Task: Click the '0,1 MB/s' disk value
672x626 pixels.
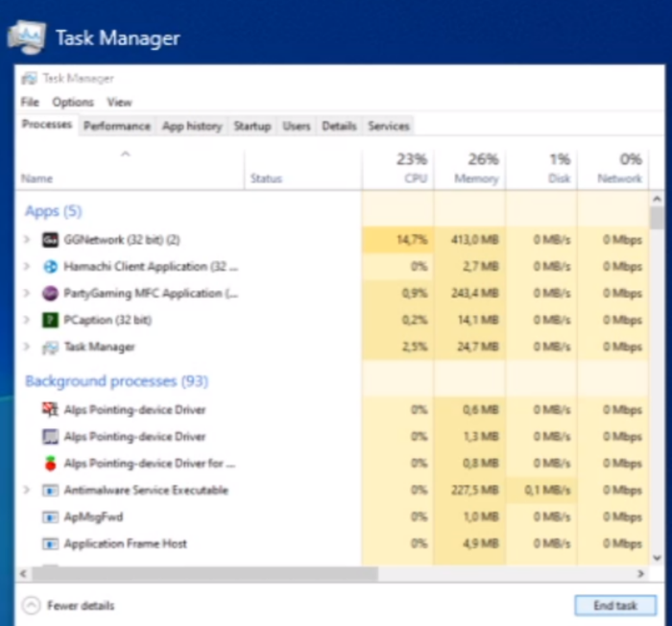Action: (x=547, y=490)
